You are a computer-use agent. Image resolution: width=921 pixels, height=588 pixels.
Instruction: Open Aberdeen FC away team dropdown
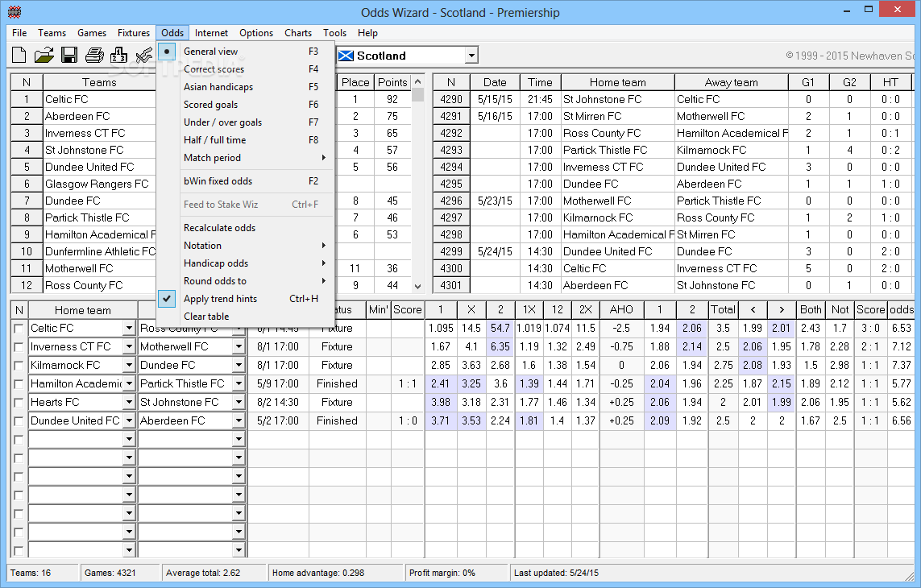239,420
